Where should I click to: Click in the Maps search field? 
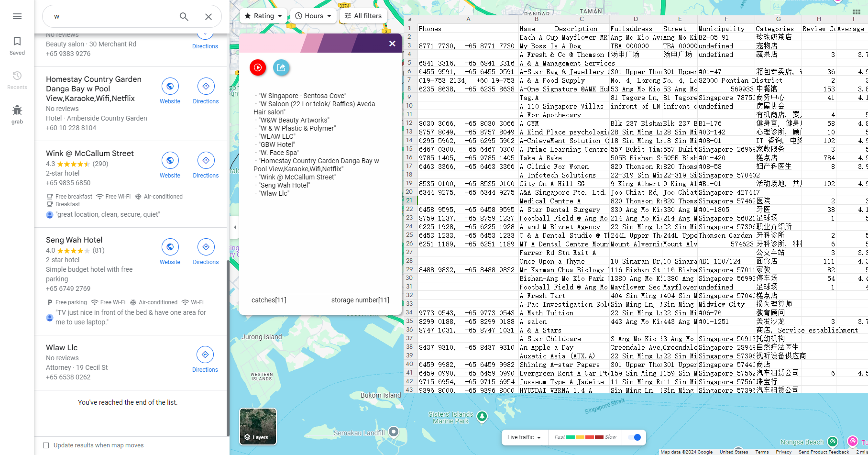point(112,16)
